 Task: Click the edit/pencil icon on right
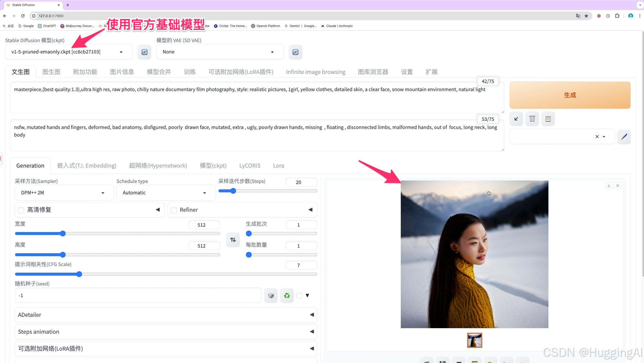[624, 137]
